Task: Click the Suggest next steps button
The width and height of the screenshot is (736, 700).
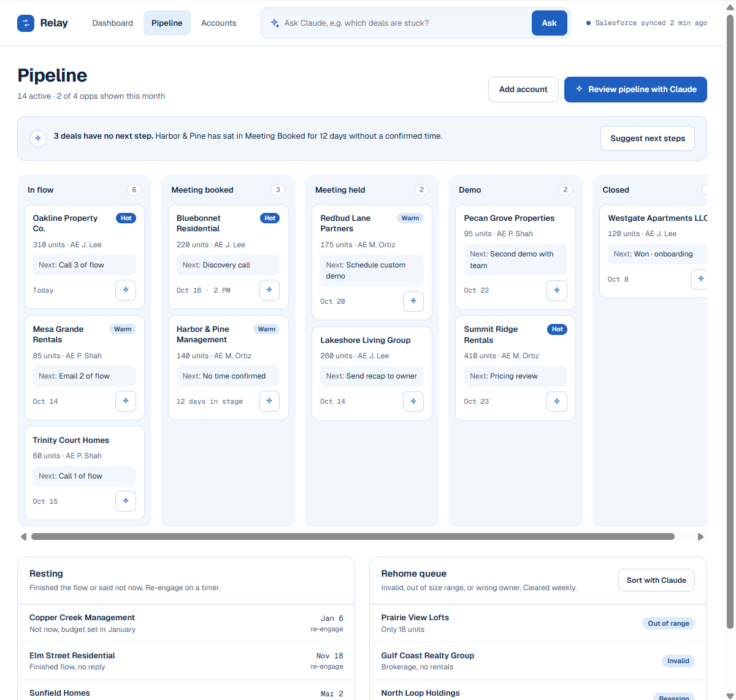Action: coord(648,139)
